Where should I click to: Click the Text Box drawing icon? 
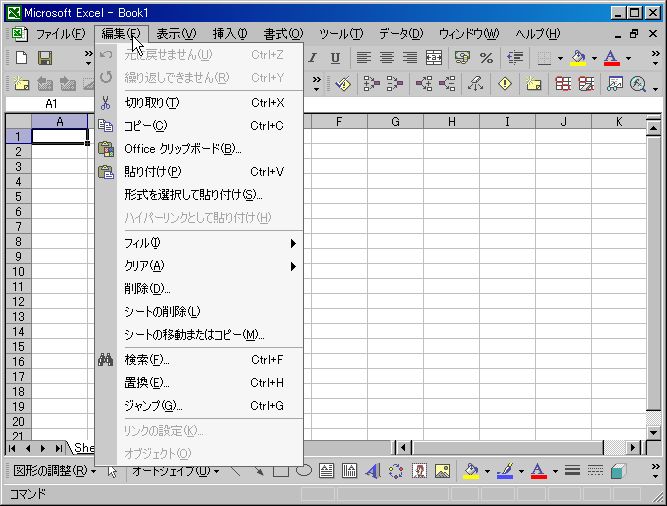coord(326,471)
